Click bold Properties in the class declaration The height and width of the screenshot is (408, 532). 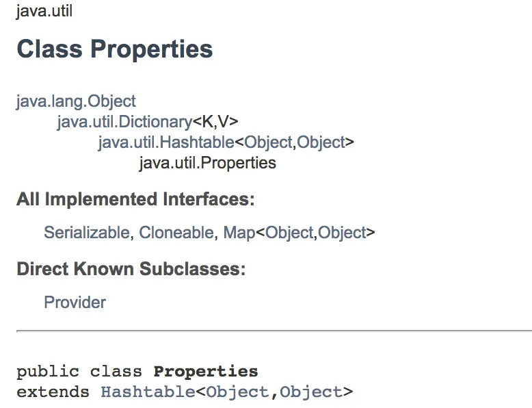tap(206, 372)
